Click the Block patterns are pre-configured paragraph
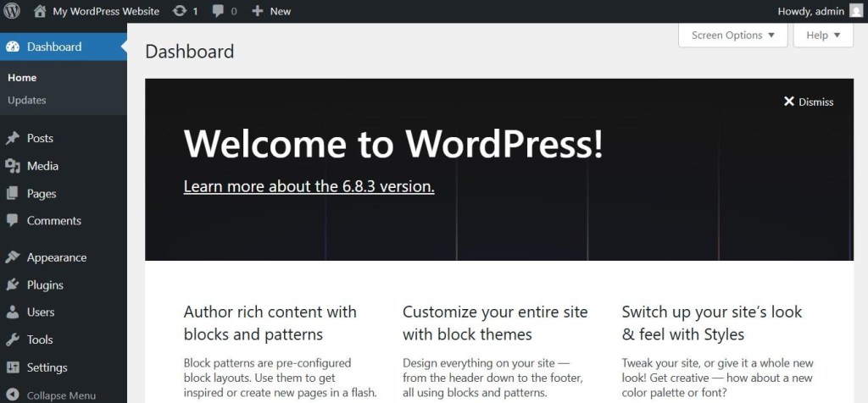Screen dimensions: 868x403 [x=280, y=378]
